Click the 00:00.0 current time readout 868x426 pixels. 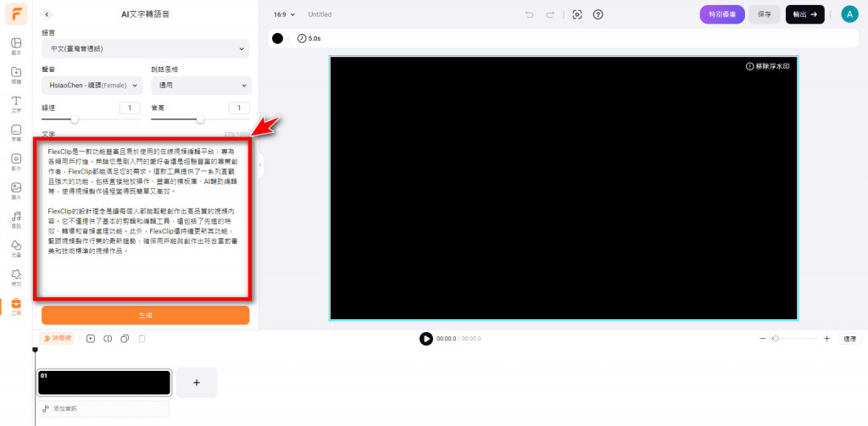pyautogui.click(x=446, y=339)
